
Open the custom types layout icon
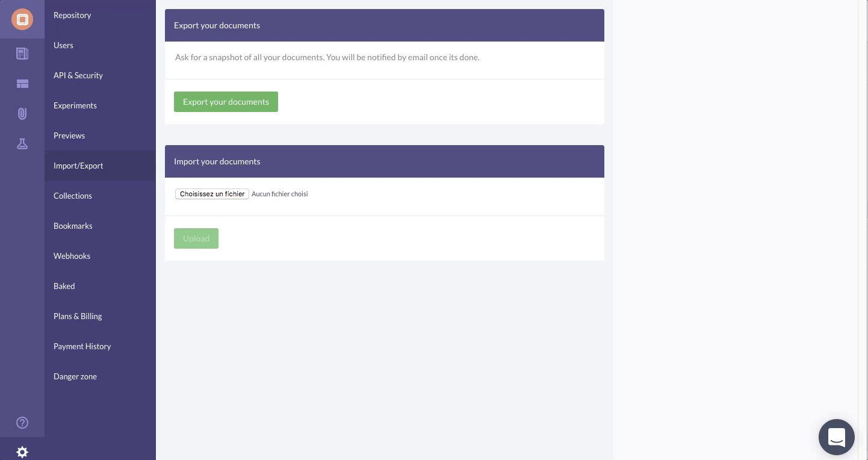pos(22,84)
